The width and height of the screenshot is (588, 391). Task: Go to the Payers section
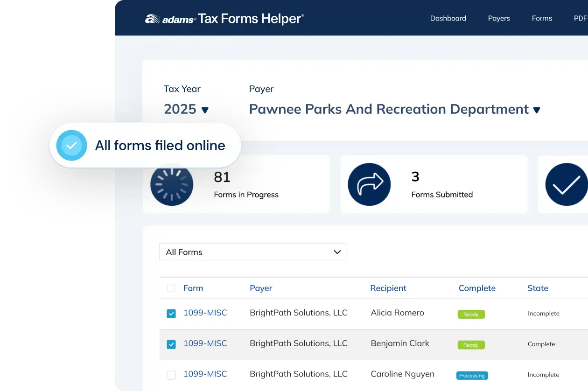(499, 18)
